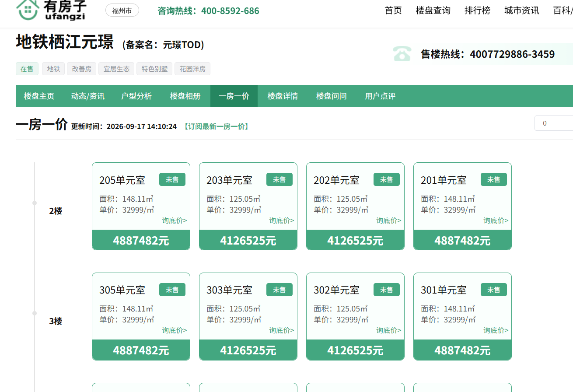Select the 地铁 tag
The height and width of the screenshot is (392, 573).
pyautogui.click(x=53, y=69)
